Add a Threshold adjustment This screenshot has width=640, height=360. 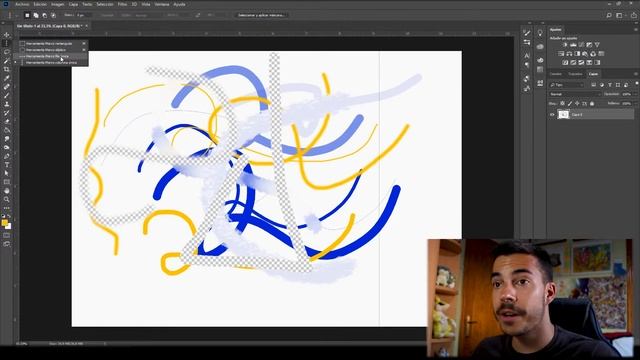click(x=581, y=62)
